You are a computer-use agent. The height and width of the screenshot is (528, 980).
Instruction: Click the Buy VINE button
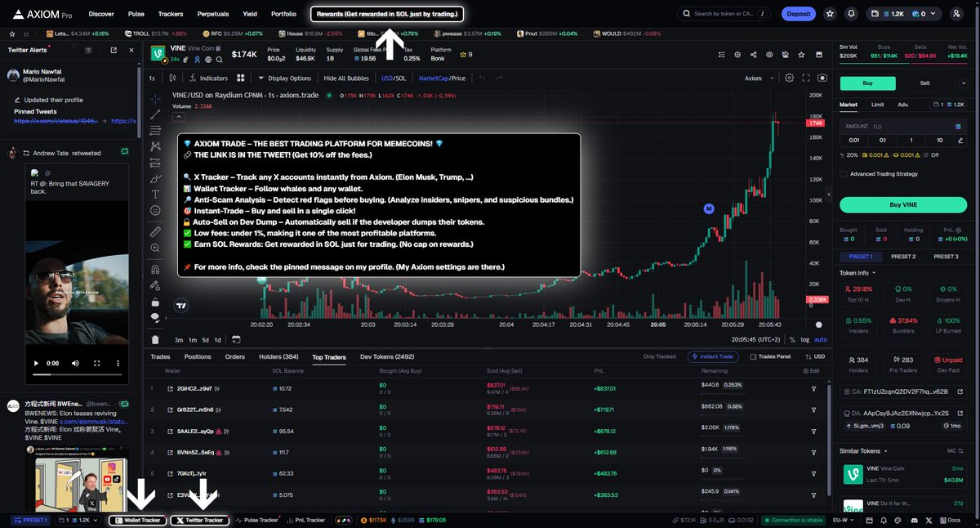coord(902,204)
